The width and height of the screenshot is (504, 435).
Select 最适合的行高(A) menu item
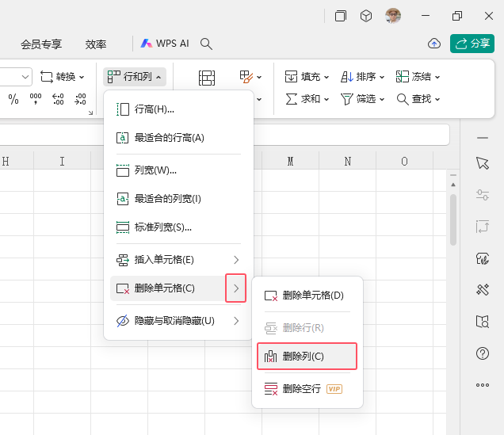point(178,138)
